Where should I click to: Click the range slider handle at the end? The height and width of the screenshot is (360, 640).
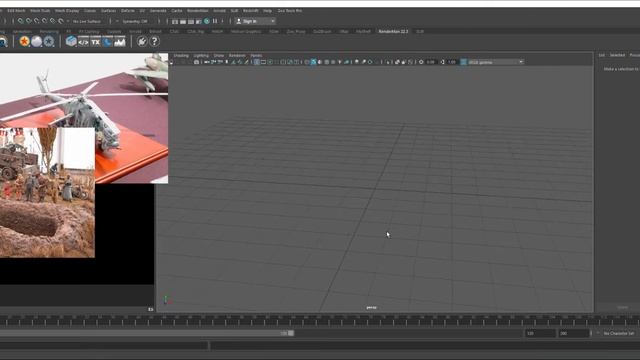(291, 333)
